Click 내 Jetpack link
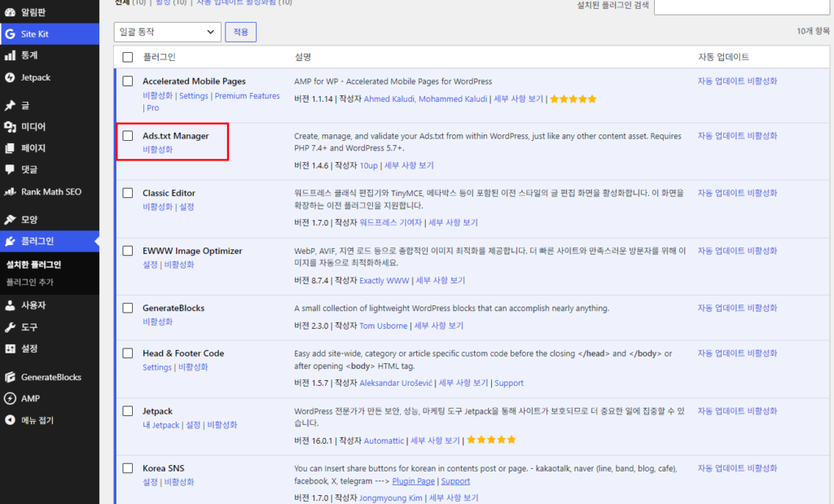This screenshot has width=834, height=504. (x=160, y=425)
